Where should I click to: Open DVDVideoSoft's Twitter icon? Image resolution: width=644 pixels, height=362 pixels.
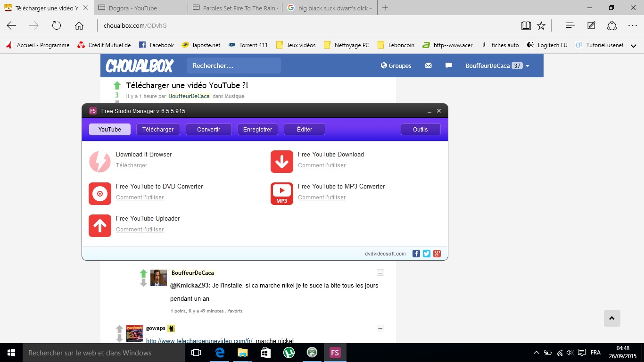click(x=427, y=254)
